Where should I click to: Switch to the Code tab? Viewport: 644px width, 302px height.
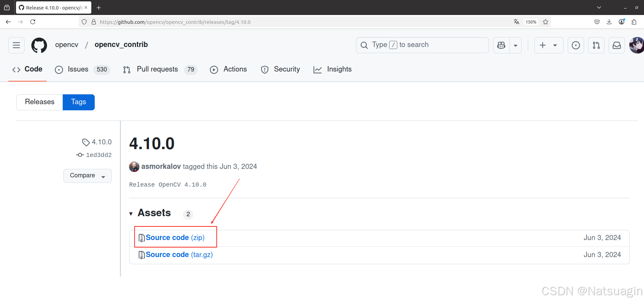click(x=27, y=69)
